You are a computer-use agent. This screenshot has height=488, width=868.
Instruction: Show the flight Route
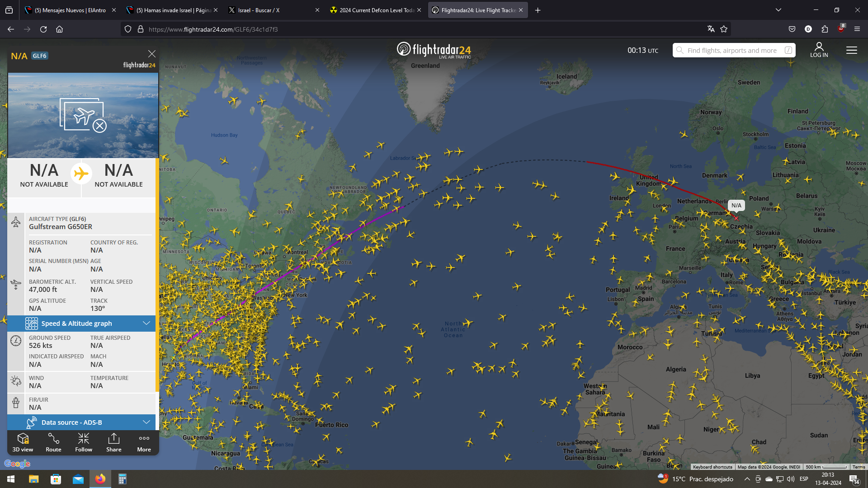pyautogui.click(x=53, y=442)
